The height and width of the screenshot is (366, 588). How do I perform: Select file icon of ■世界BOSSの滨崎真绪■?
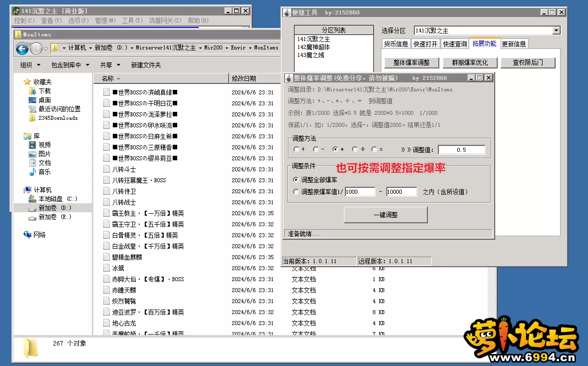tap(106, 92)
